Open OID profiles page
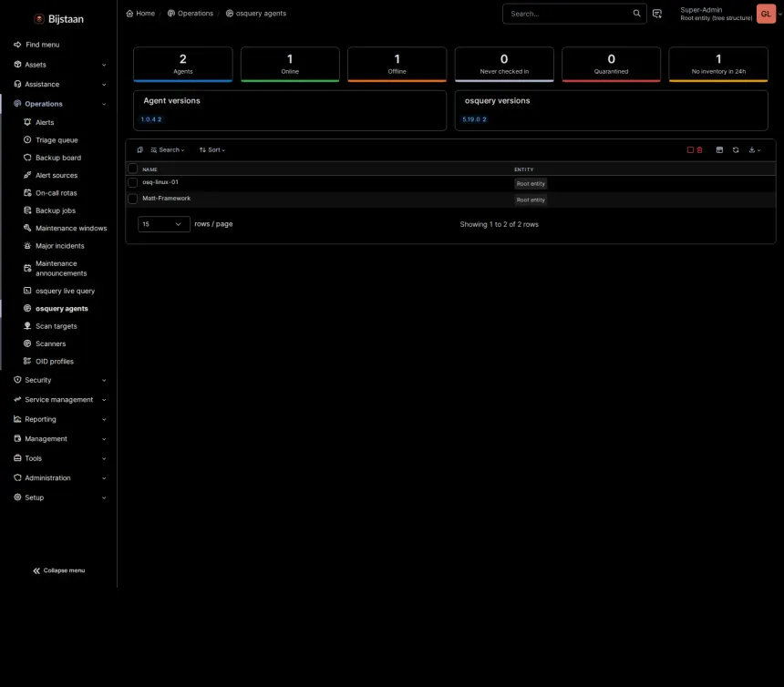The height and width of the screenshot is (687, 784). coord(54,361)
